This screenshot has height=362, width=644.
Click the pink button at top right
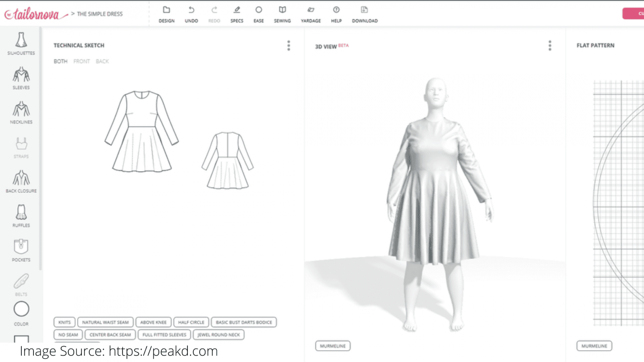click(633, 13)
